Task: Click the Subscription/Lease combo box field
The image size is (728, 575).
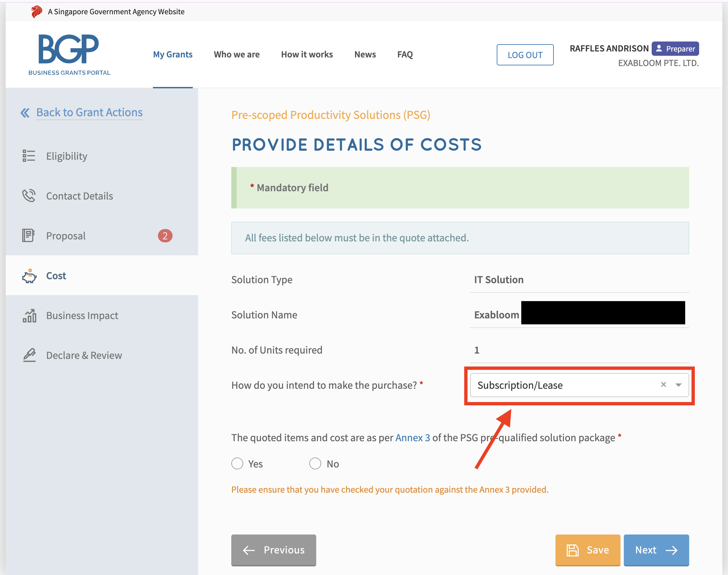Action: point(579,385)
